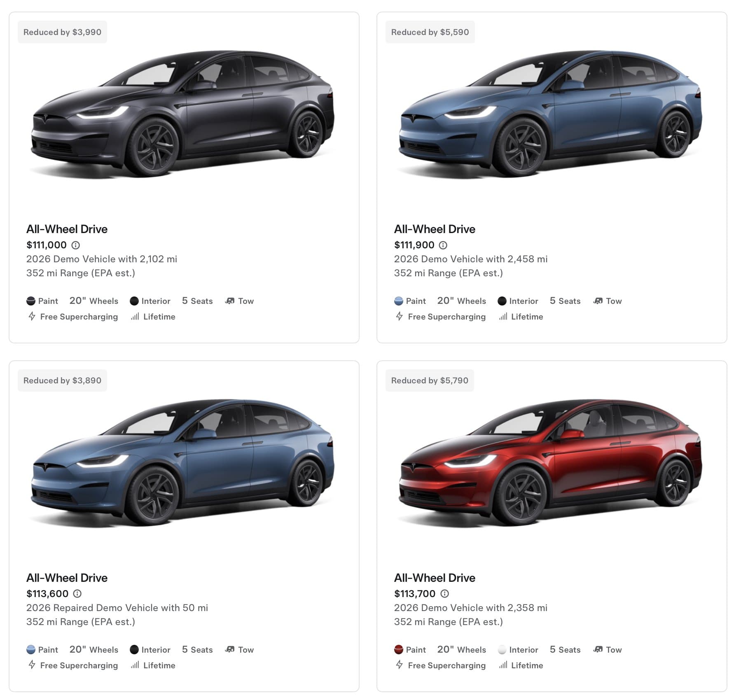734x700 pixels.
Task: Click Free Supercharging bolt icon on $111,900 listing
Action: click(399, 316)
